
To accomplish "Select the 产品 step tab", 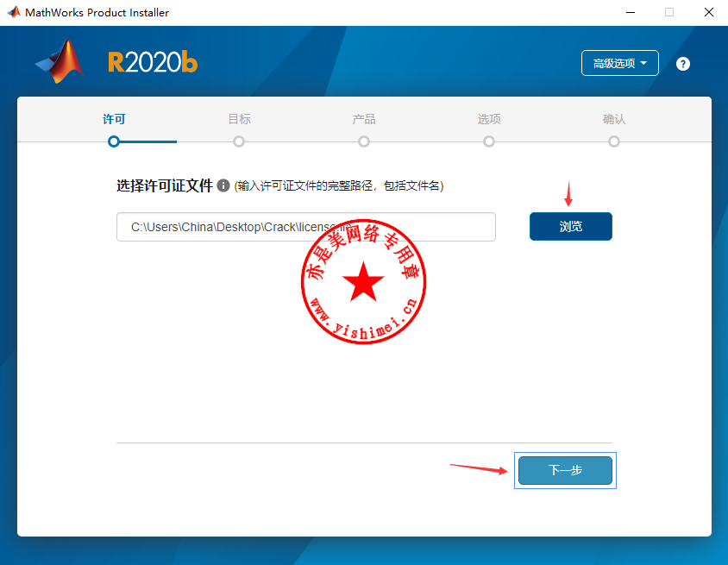I will (x=364, y=119).
